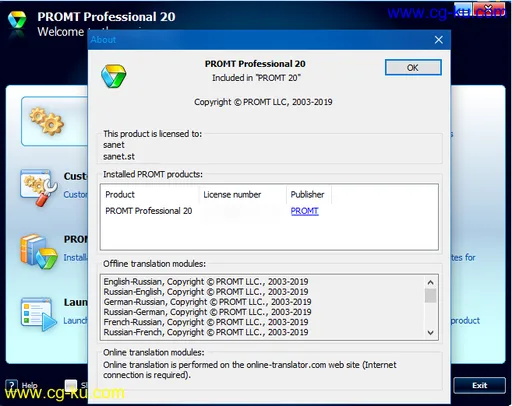This screenshot has height=406, width=512.
Task: Select the French-Russian module line
Action: (206, 322)
